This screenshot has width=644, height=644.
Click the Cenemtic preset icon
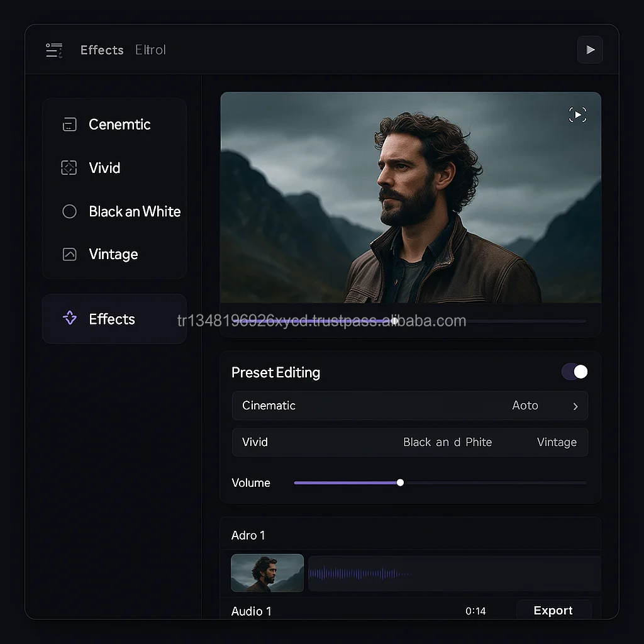(x=69, y=125)
